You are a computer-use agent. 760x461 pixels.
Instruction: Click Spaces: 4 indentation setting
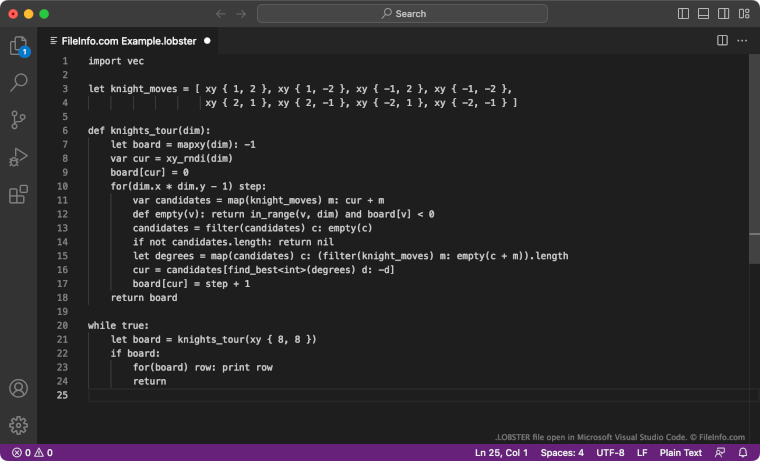tap(562, 453)
